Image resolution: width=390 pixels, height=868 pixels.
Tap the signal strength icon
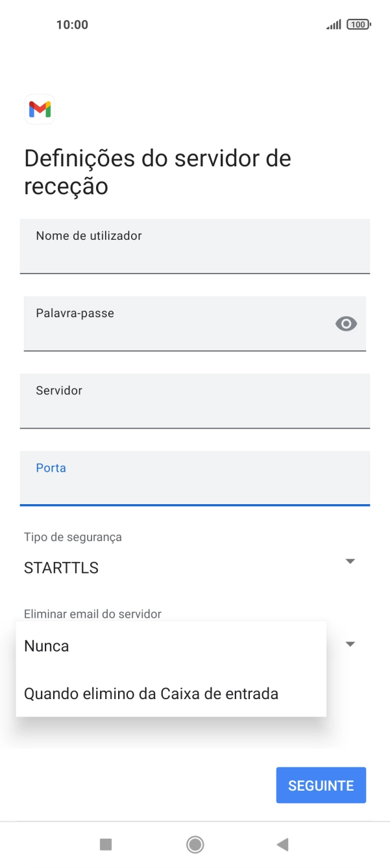pos(334,24)
